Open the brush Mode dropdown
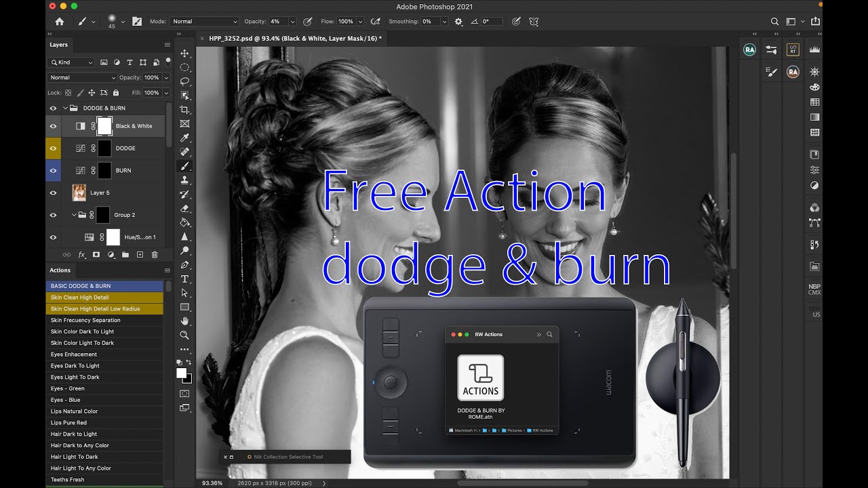 (x=203, y=22)
